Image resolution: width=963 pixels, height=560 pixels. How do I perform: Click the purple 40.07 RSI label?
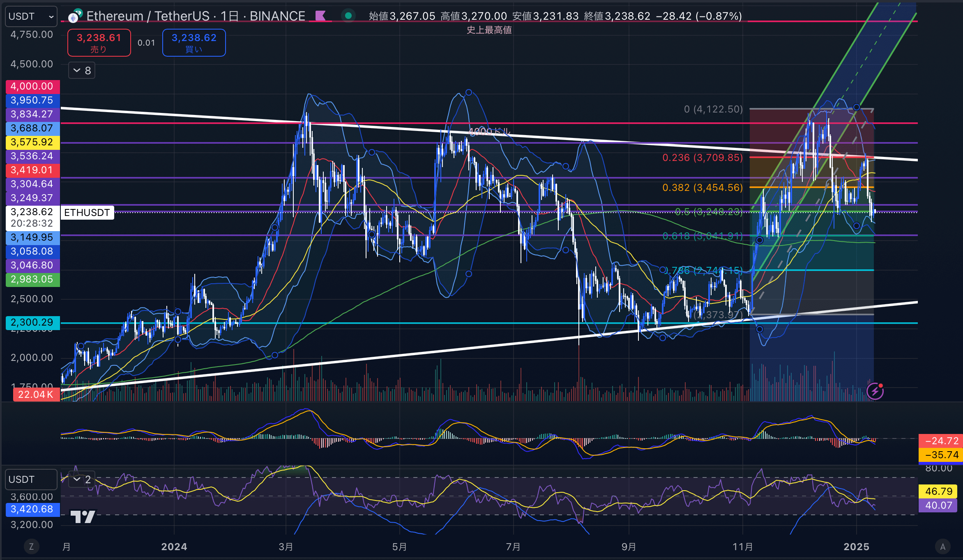[938, 505]
